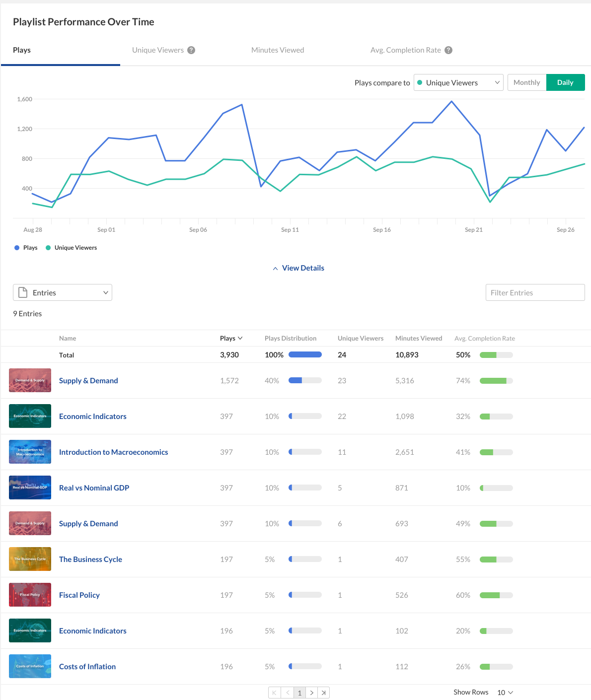Open The Business Cycle entry
Image resolution: width=591 pixels, height=700 pixels.
coord(90,560)
